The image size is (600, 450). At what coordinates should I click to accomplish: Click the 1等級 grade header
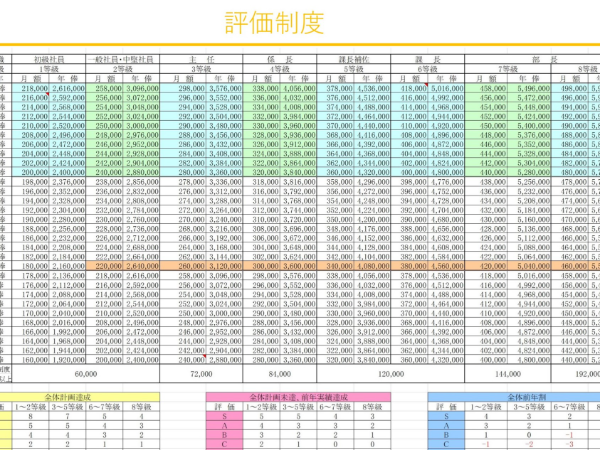(49, 69)
